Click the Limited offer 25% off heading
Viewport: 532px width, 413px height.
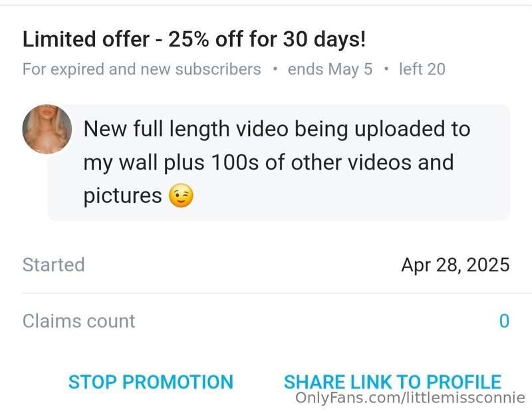(x=194, y=39)
